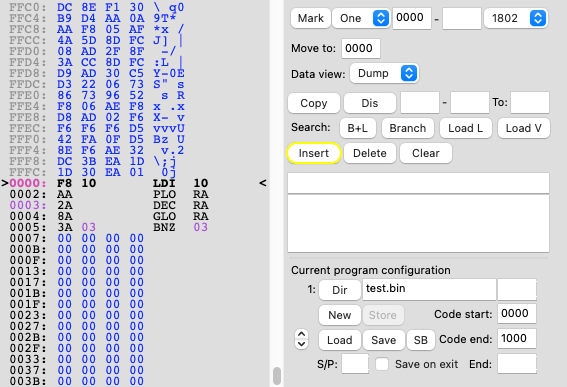Select the LDI instruction text
Image resolution: width=567 pixels, height=387 pixels.
(x=164, y=183)
